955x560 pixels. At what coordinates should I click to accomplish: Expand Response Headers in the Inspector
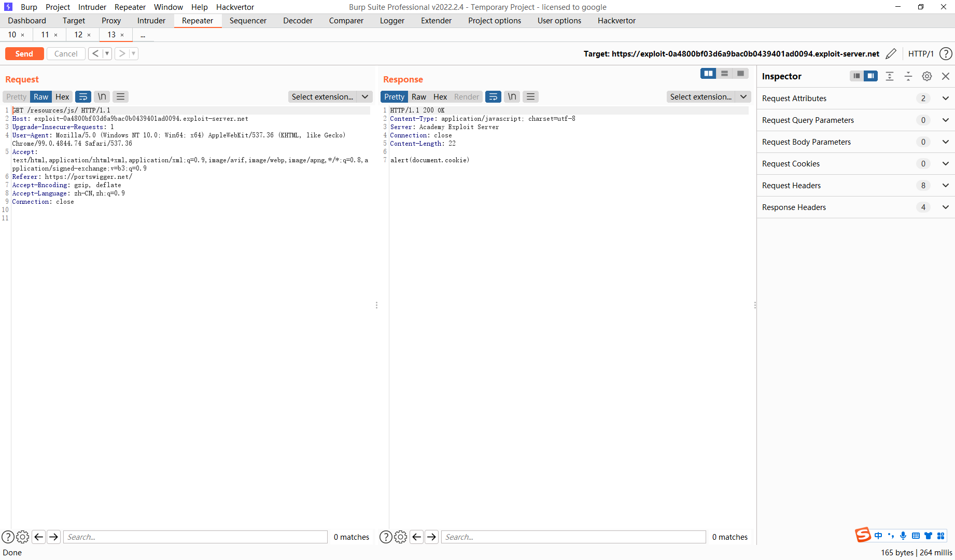[x=946, y=207]
